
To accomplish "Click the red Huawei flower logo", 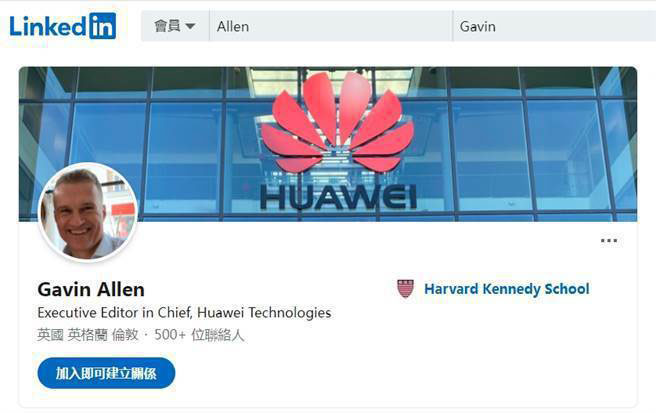I will (337, 122).
